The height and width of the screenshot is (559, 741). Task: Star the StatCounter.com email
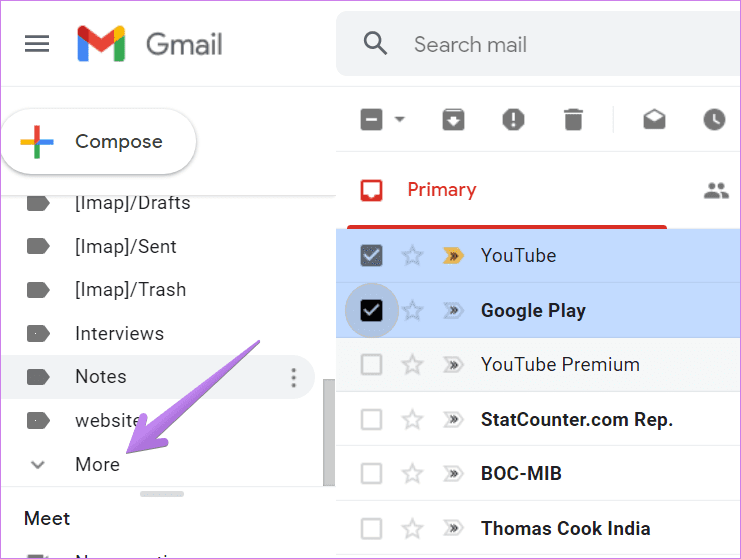(x=412, y=419)
